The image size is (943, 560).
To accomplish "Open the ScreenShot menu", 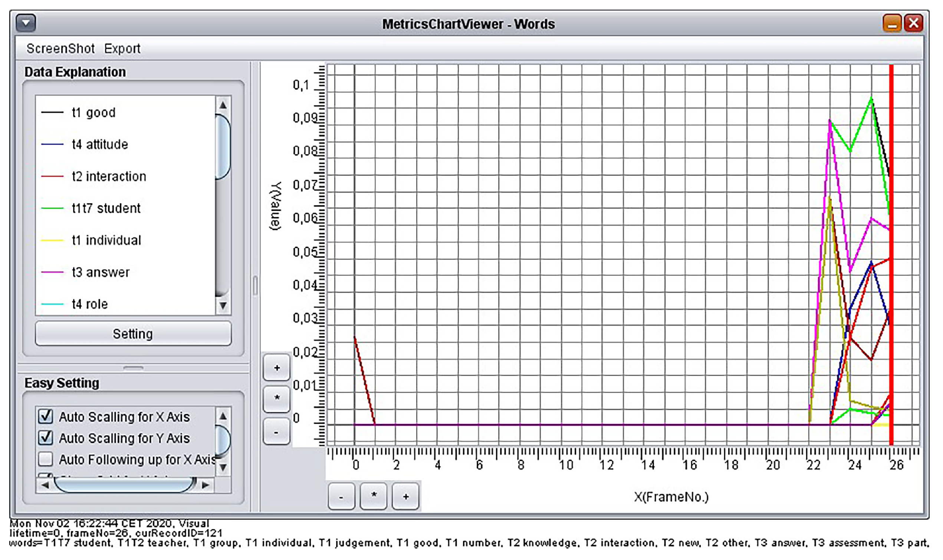I will pos(60,49).
